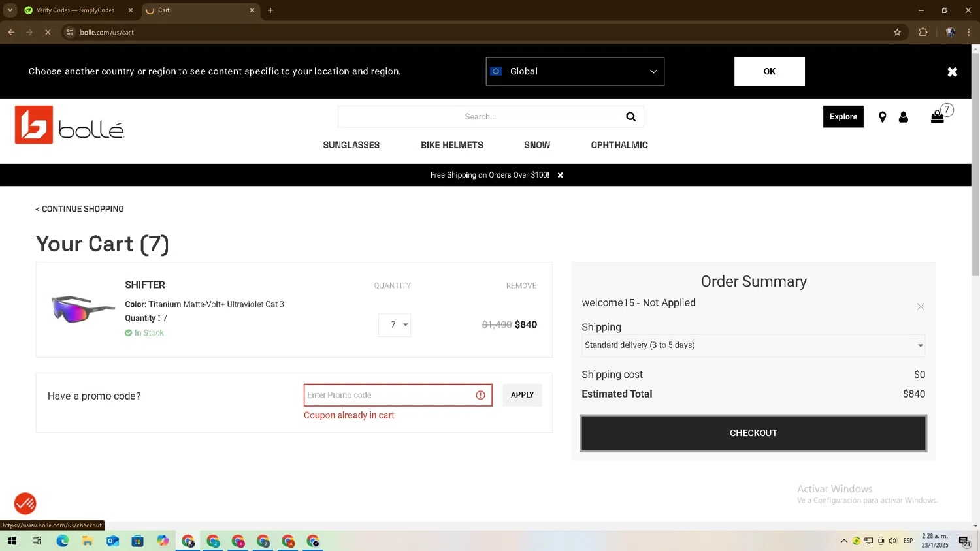View site information icon in address bar

point(70,32)
